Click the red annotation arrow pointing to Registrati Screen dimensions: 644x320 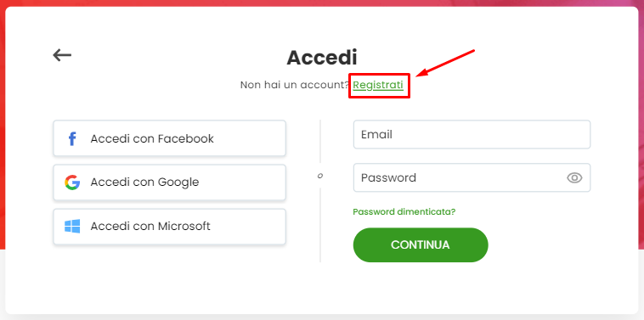446,63
